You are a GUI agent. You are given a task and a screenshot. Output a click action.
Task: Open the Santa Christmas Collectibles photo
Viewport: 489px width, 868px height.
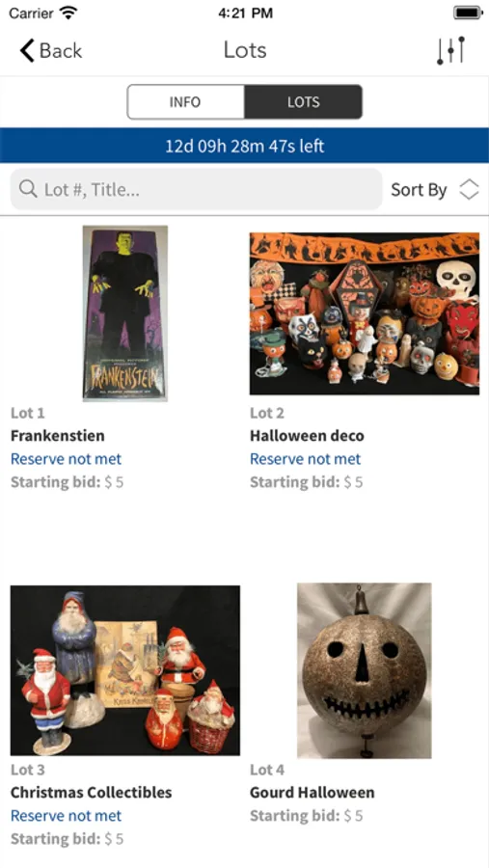[x=125, y=670]
